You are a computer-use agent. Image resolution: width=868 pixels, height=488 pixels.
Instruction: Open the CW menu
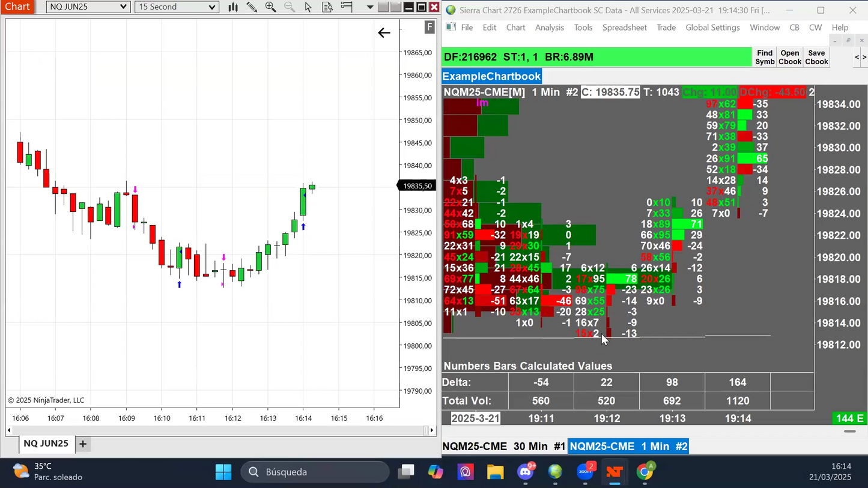pos(816,28)
